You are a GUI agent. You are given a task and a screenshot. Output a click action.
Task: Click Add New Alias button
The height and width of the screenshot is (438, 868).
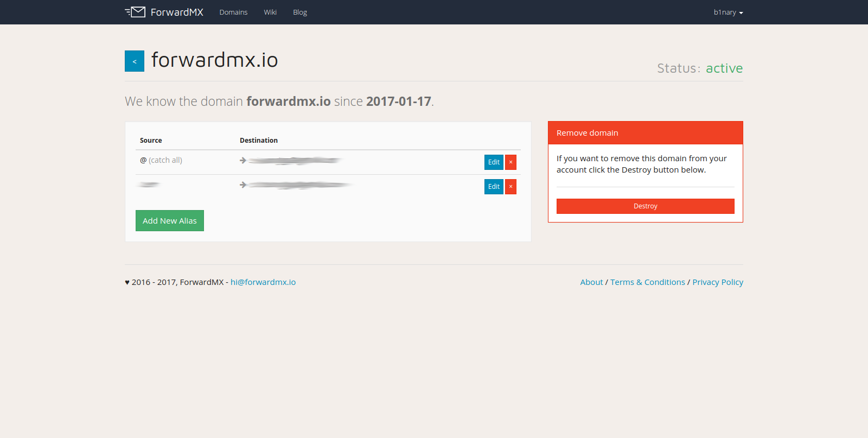(170, 221)
